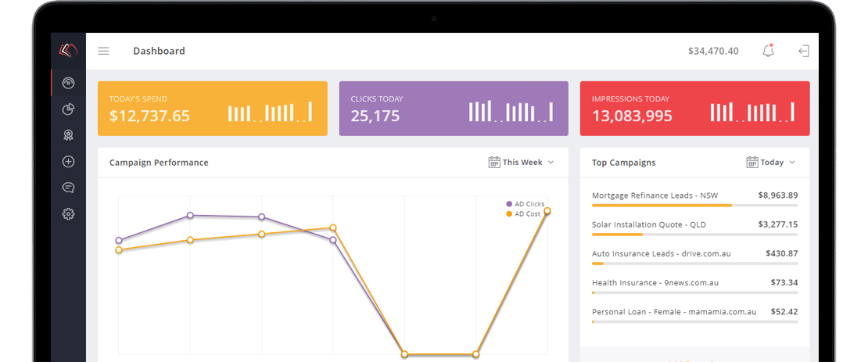Open the This Week date range dropdown
The width and height of the screenshot is (868, 362).
click(x=521, y=163)
